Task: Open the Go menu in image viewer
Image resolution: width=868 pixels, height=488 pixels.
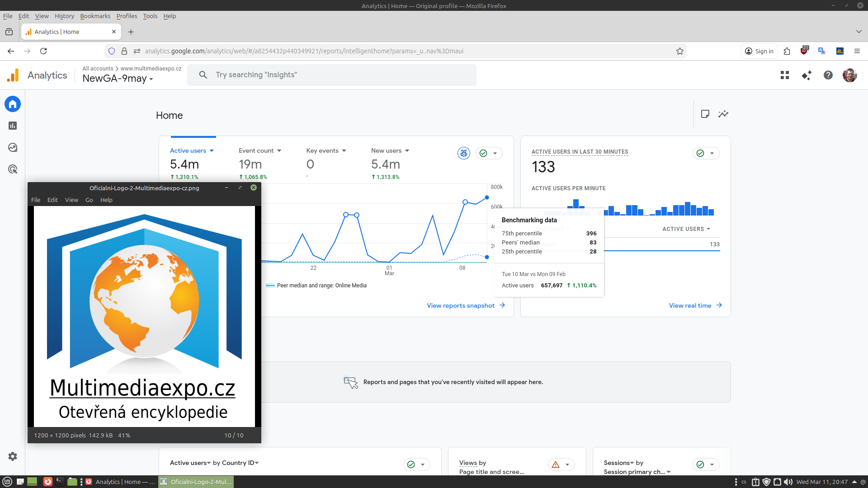Action: 89,200
